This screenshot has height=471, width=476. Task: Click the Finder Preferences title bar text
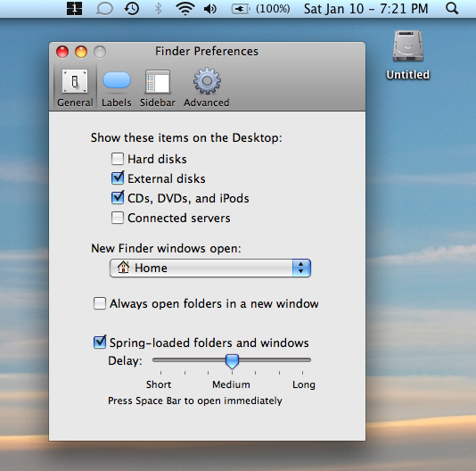pos(207,52)
